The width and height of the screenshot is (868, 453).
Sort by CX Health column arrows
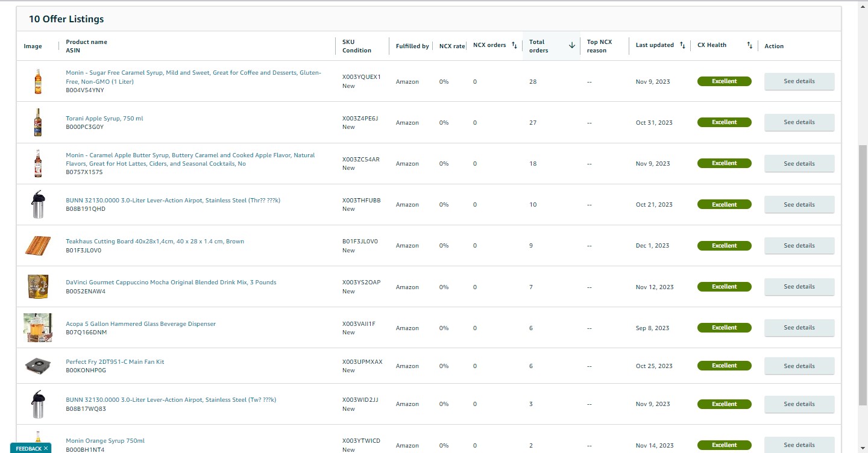click(x=750, y=45)
